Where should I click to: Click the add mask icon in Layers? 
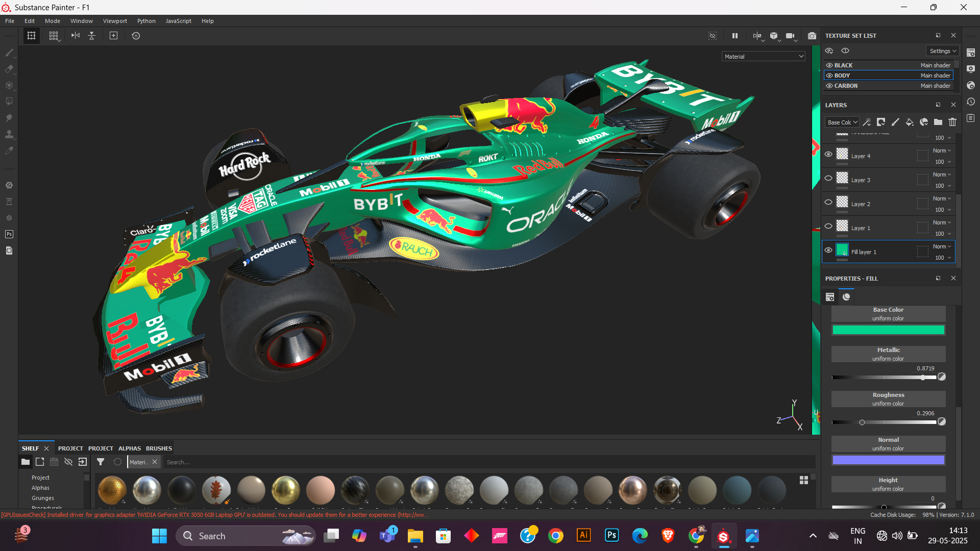(x=881, y=122)
